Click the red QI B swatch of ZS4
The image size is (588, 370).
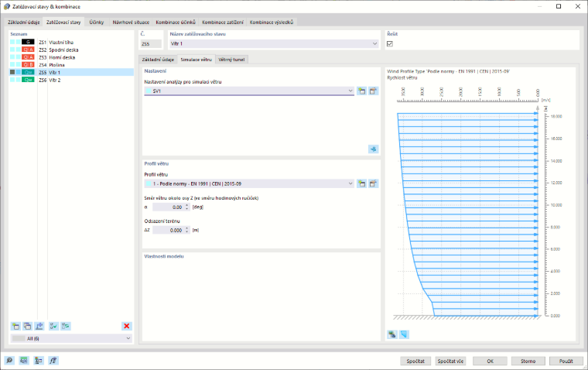click(x=28, y=64)
